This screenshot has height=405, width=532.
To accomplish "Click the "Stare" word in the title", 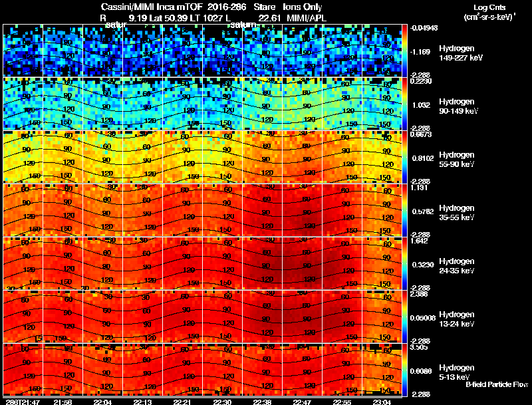I will (x=264, y=7).
